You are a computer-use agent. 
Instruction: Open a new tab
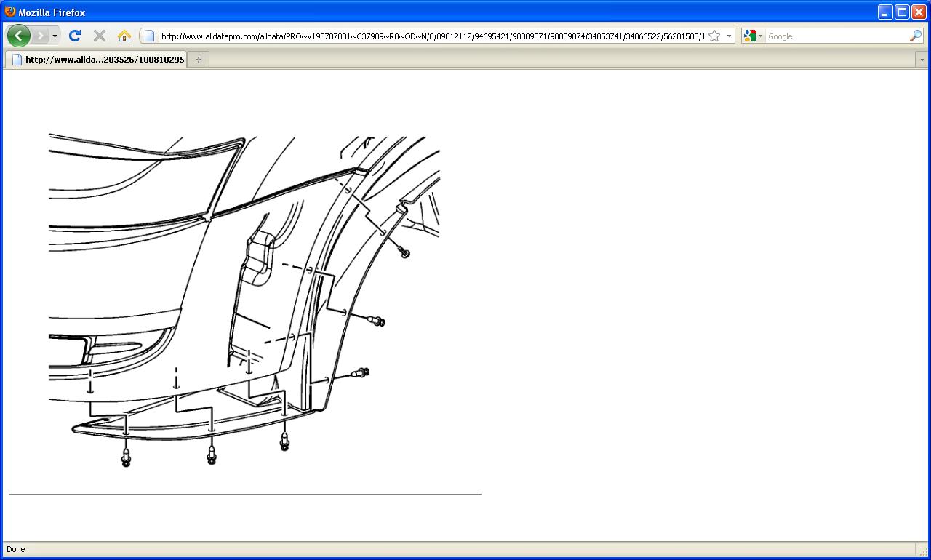[x=198, y=60]
